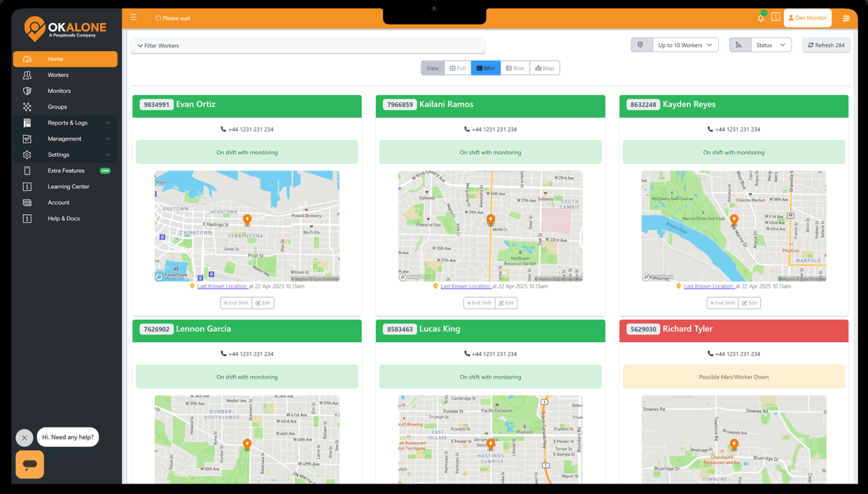Screen dimensions: 868x494
Task: End shift for Kailani Ramos
Action: (479, 303)
